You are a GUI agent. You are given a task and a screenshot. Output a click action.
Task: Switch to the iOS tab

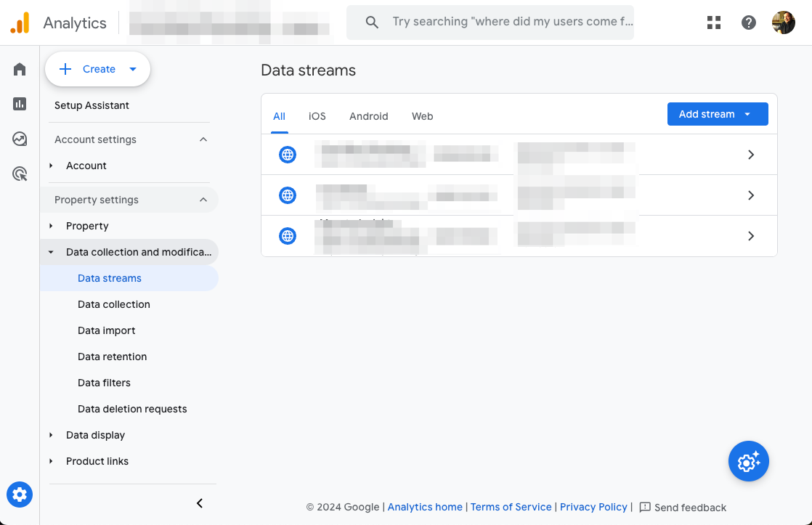coord(317,116)
